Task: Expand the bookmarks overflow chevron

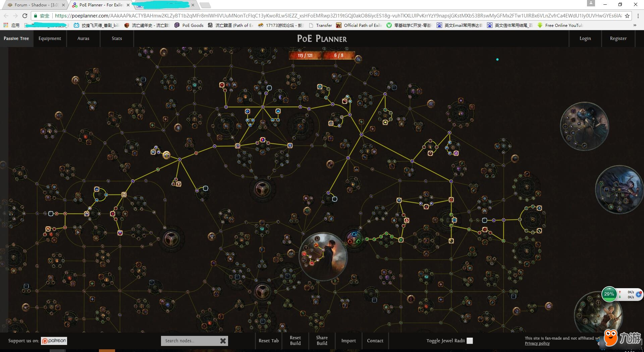Action: (x=635, y=25)
